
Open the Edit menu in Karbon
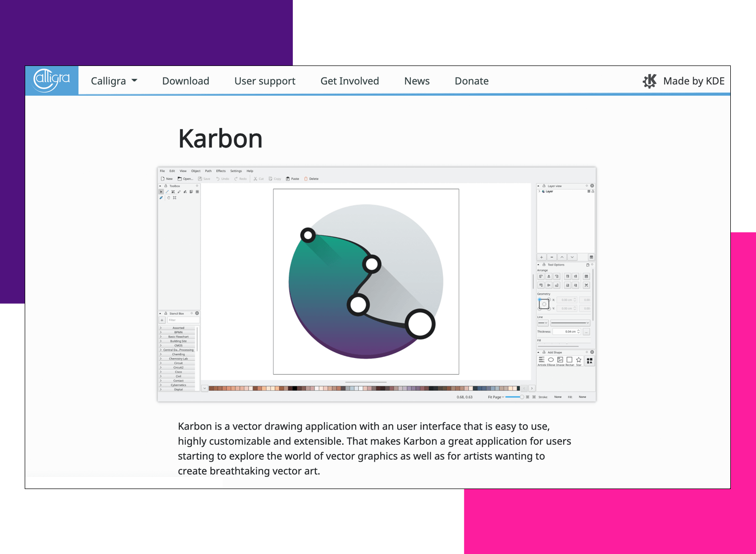pyautogui.click(x=172, y=171)
